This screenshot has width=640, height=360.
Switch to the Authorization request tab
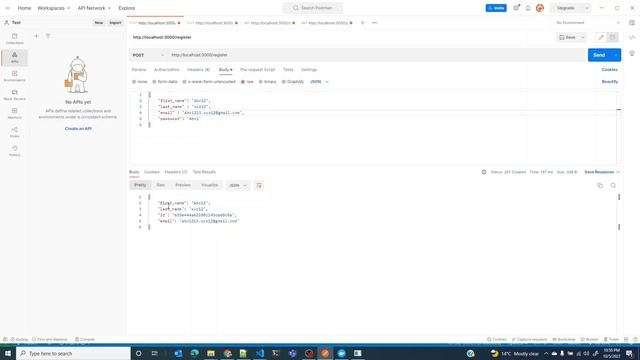coord(167,70)
